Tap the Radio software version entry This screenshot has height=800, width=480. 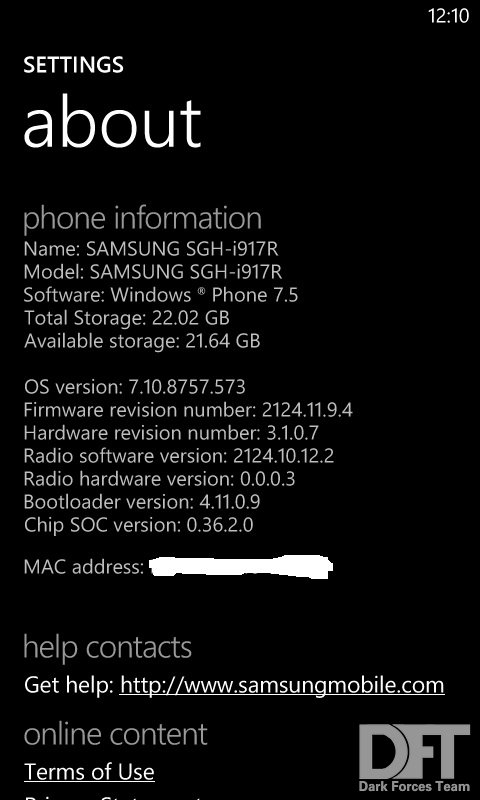tap(179, 456)
